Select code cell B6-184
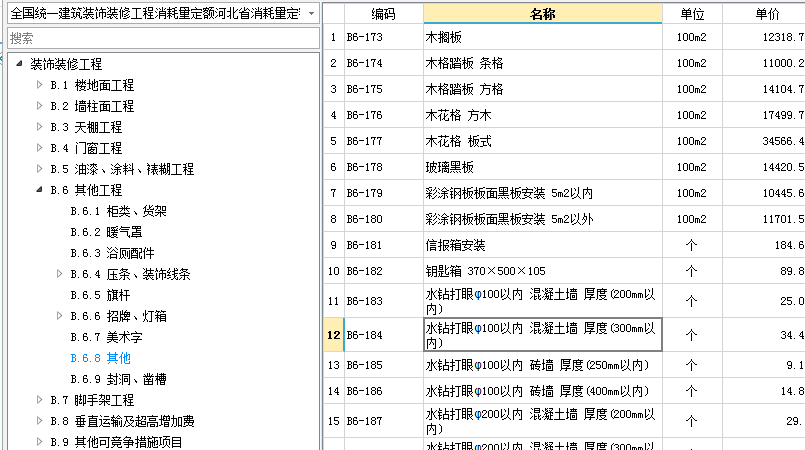 point(384,335)
